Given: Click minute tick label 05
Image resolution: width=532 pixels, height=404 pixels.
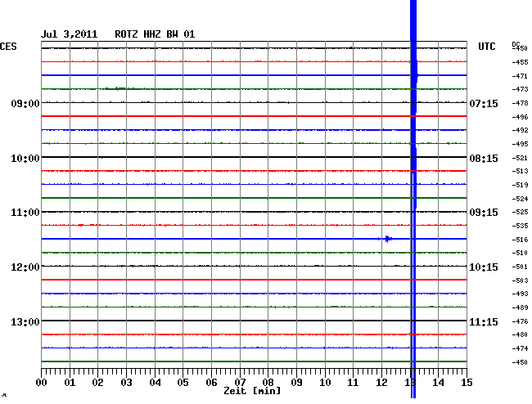Looking at the screenshot, I should click(x=183, y=383).
